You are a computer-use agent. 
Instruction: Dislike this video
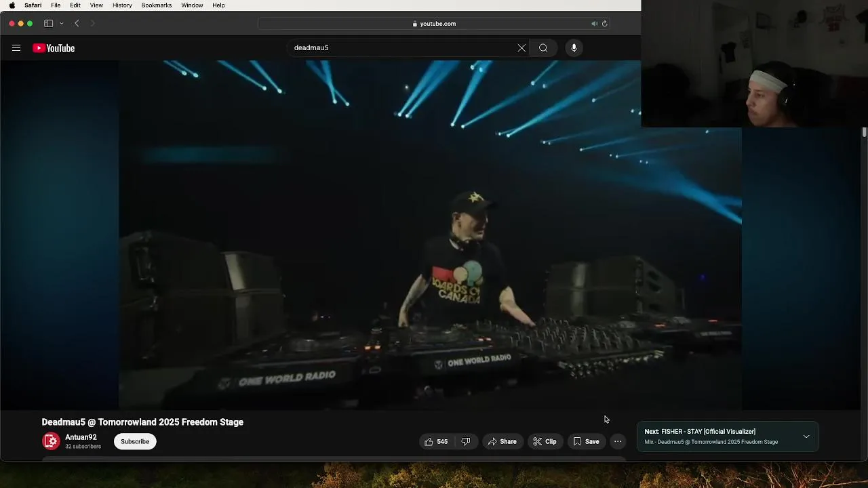click(466, 441)
